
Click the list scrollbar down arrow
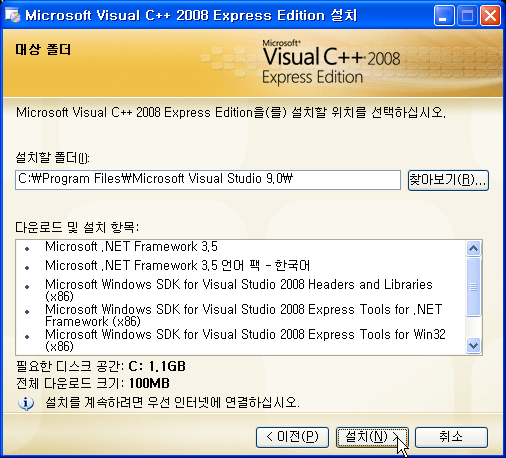click(473, 345)
